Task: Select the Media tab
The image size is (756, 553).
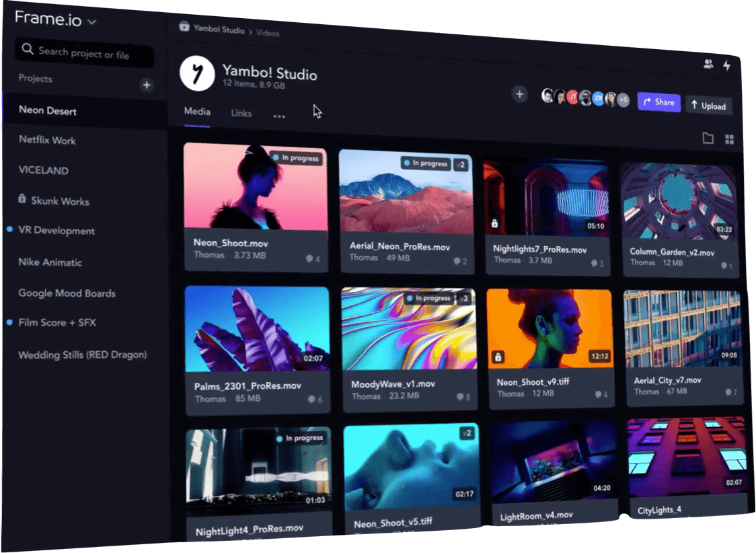Action: coord(197,112)
